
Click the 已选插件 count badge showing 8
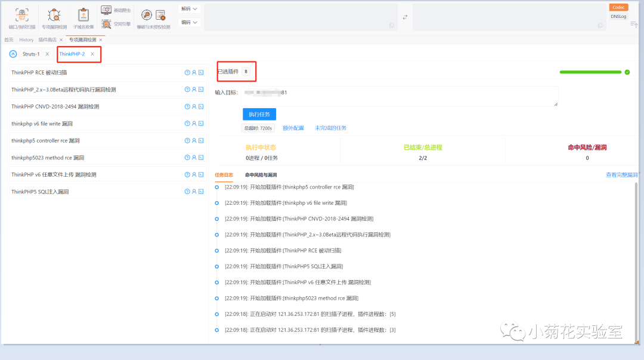pyautogui.click(x=246, y=72)
